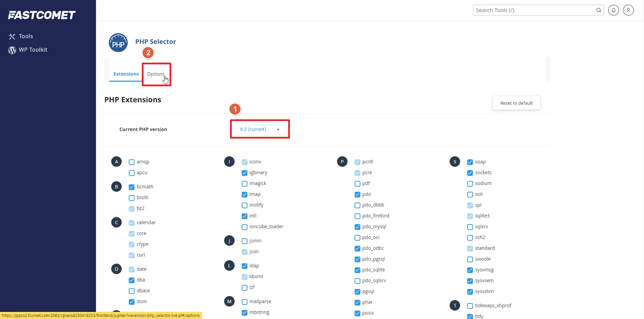The height and width of the screenshot is (319, 644).
Task: Click the letter P group badge
Action: (x=342, y=162)
